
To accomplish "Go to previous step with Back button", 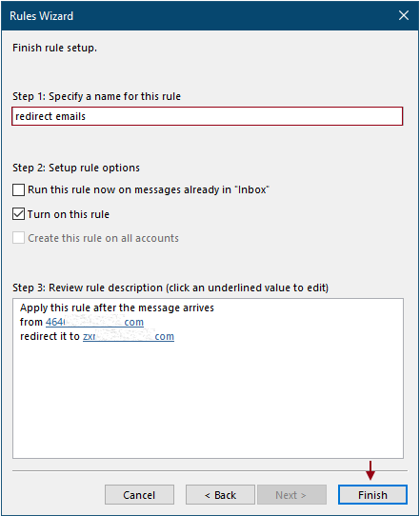I will point(220,495).
